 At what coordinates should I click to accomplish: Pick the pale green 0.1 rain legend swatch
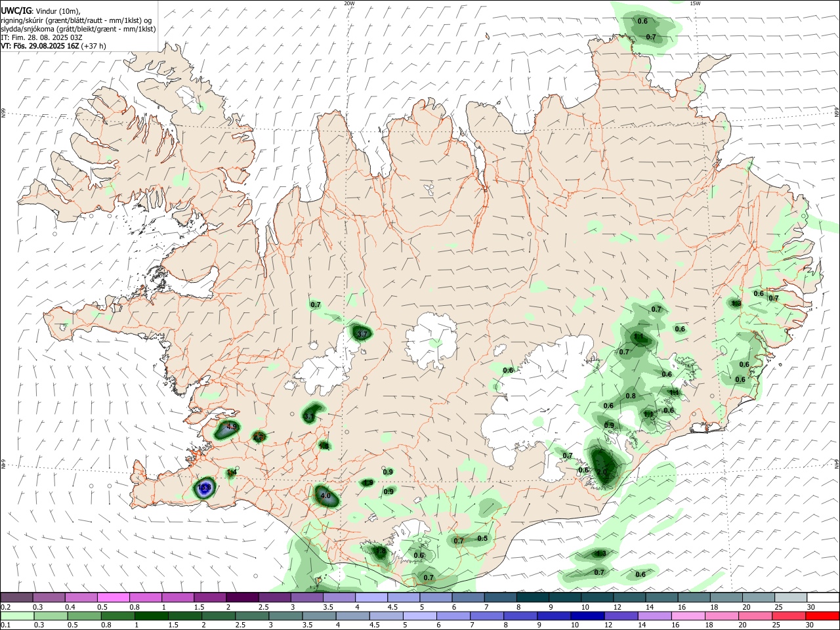(16, 616)
